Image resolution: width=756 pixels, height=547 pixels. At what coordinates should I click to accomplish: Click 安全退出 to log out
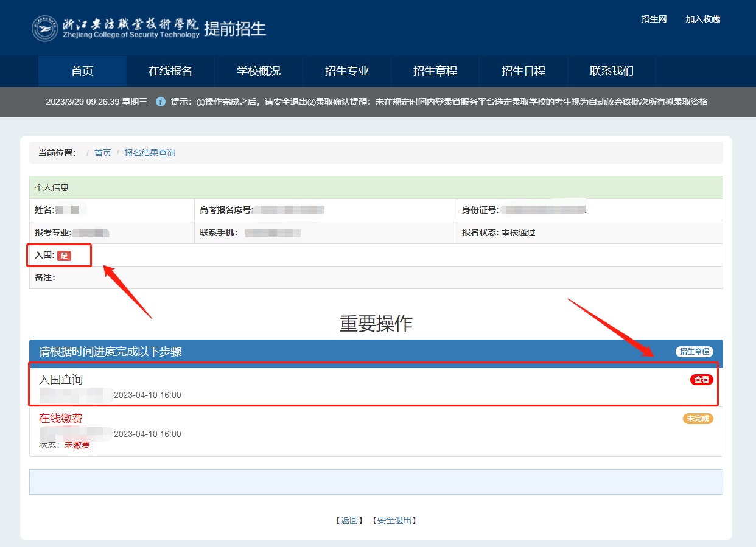pos(394,520)
